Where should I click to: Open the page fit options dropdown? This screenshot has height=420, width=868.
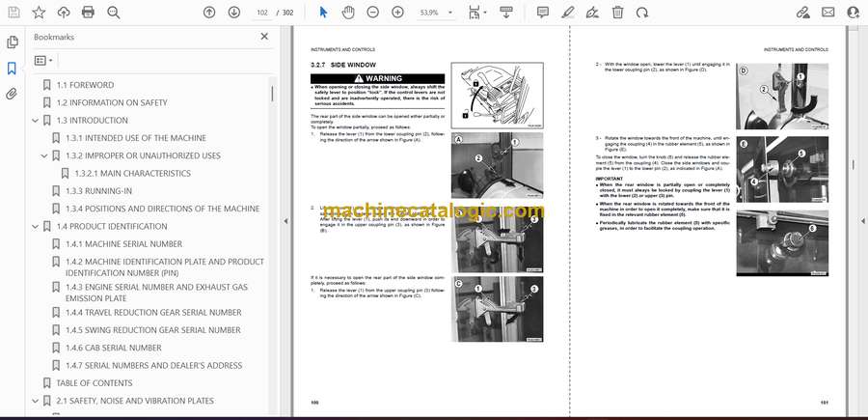(477, 13)
